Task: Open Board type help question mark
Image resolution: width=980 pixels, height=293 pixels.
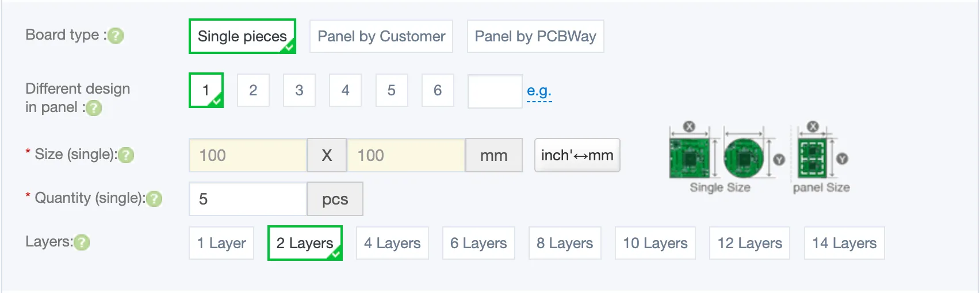Action: (116, 36)
